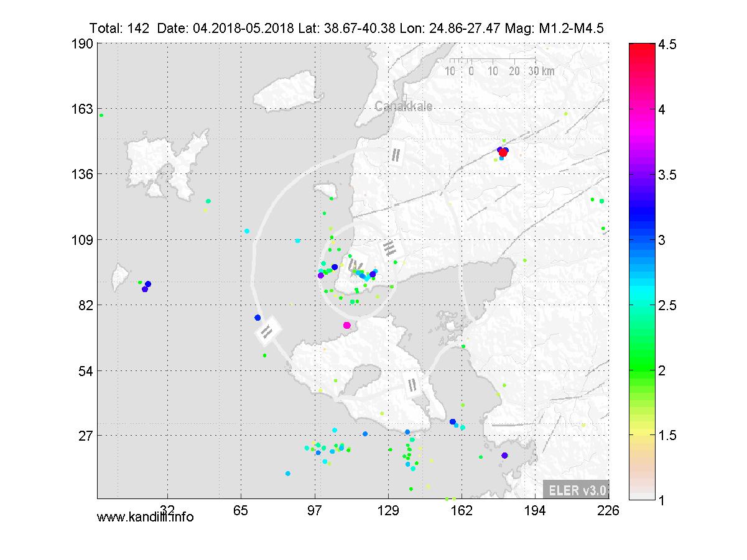Click x-axis tick label 32

tap(167, 510)
